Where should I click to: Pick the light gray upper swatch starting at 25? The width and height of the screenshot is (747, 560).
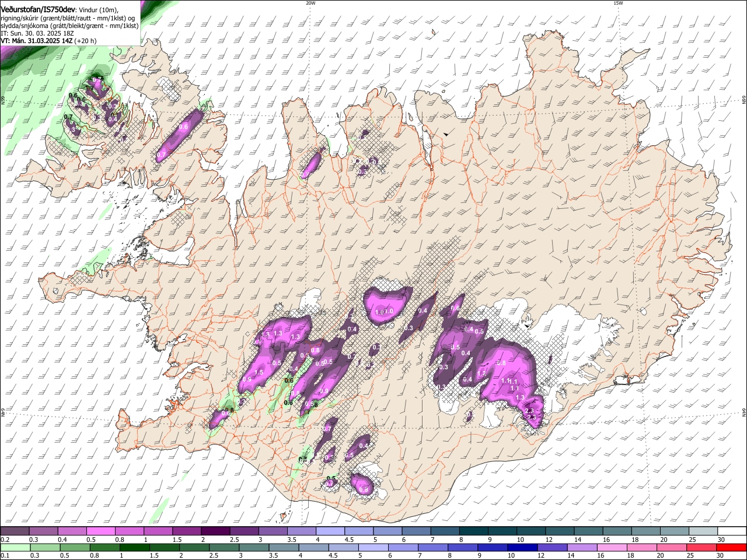point(703,531)
